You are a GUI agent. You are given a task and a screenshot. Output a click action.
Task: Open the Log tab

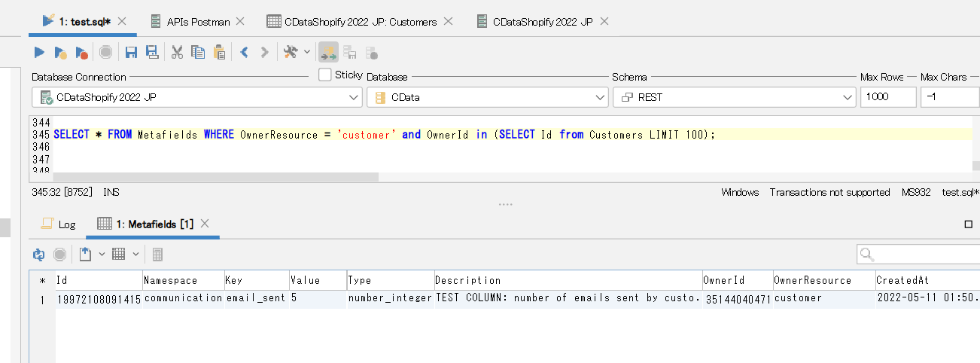pos(59,224)
